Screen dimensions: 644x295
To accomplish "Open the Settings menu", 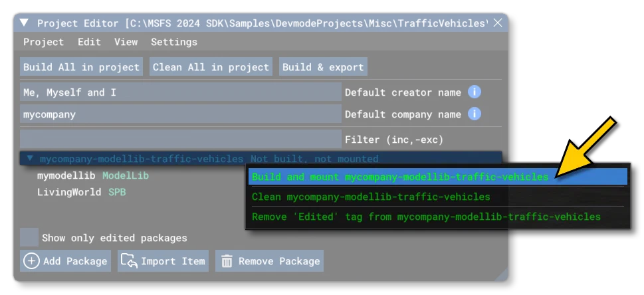I will 174,42.
